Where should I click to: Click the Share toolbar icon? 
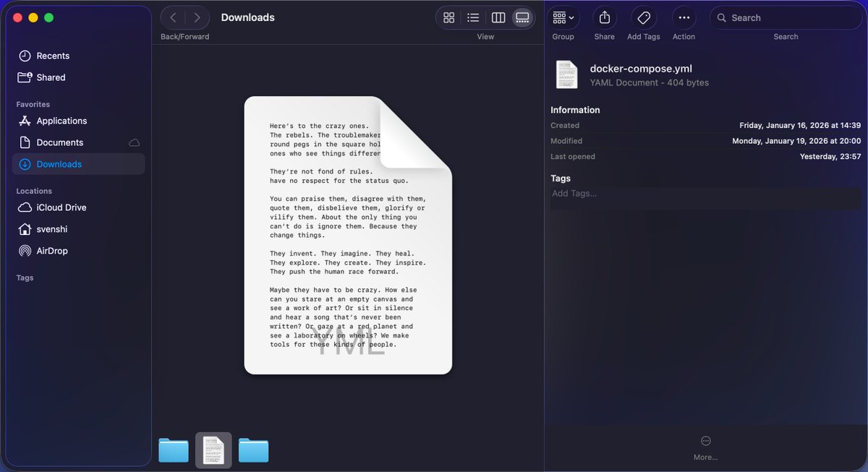click(605, 18)
